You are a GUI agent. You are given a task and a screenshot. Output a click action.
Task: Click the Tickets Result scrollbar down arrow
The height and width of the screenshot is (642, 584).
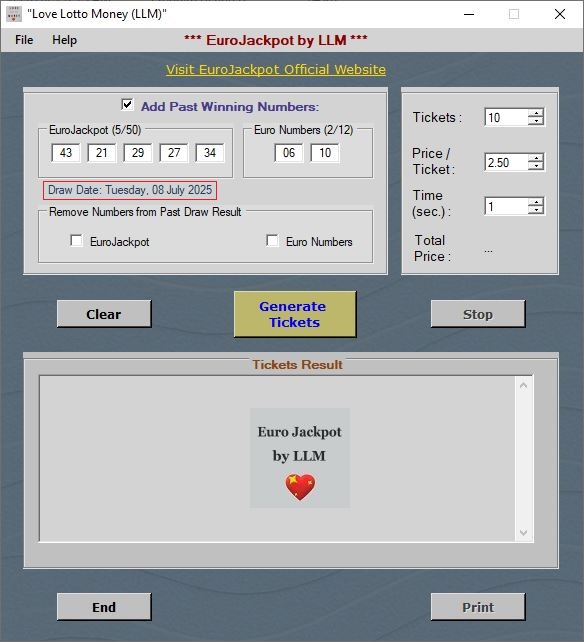click(523, 533)
